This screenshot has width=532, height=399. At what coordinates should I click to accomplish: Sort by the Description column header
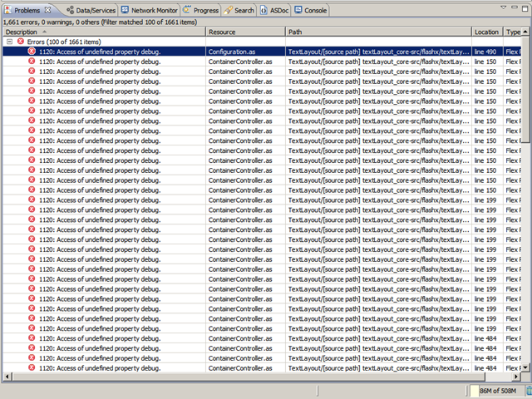104,32
